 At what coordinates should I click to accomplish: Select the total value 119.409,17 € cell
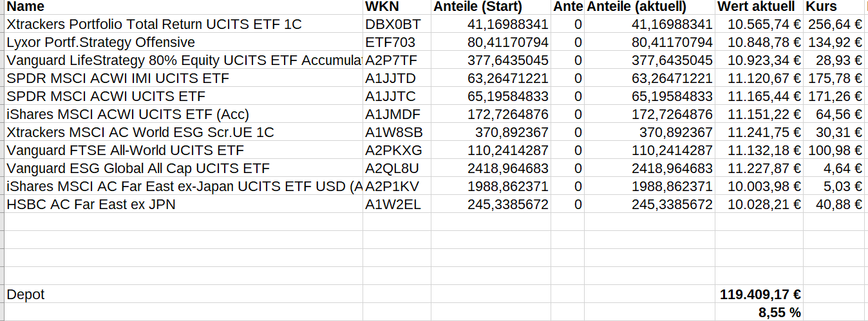click(x=760, y=295)
